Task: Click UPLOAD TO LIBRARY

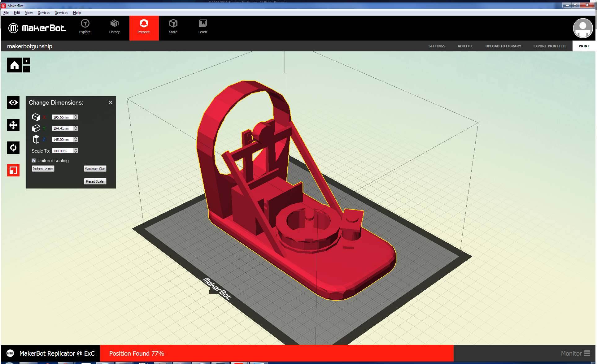Action: [x=503, y=46]
